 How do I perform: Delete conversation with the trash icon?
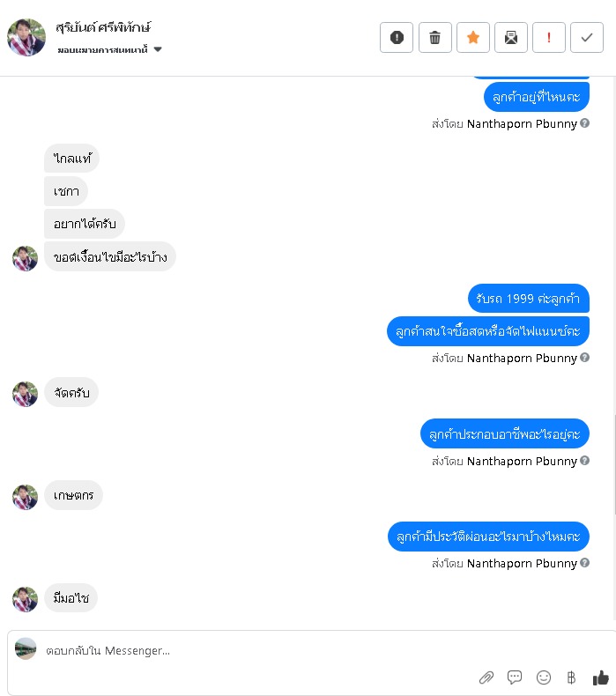click(x=434, y=37)
